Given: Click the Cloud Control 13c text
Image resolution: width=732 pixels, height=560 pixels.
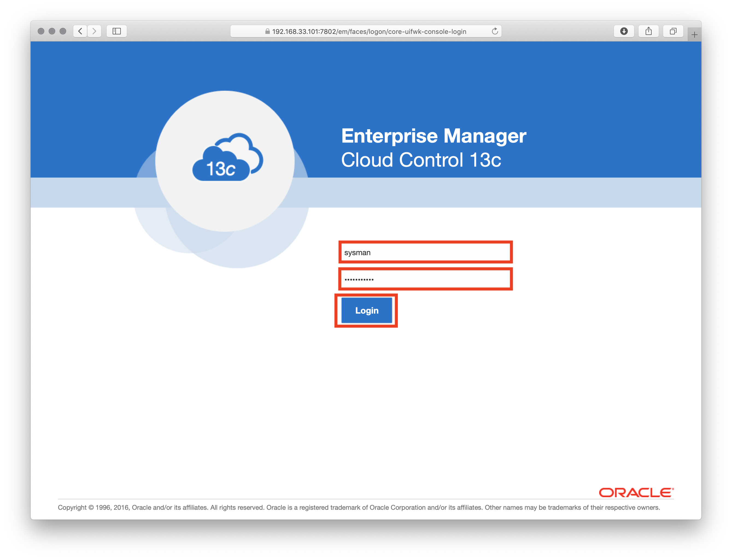Looking at the screenshot, I should pos(421,160).
